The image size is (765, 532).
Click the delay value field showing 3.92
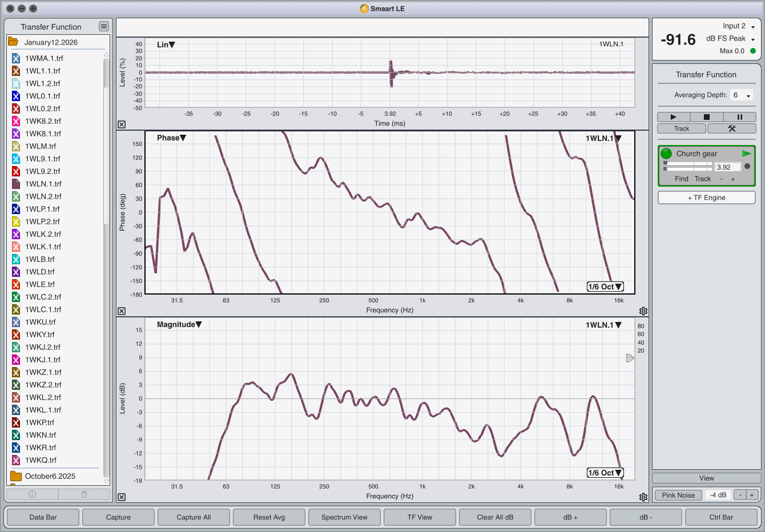(x=727, y=167)
